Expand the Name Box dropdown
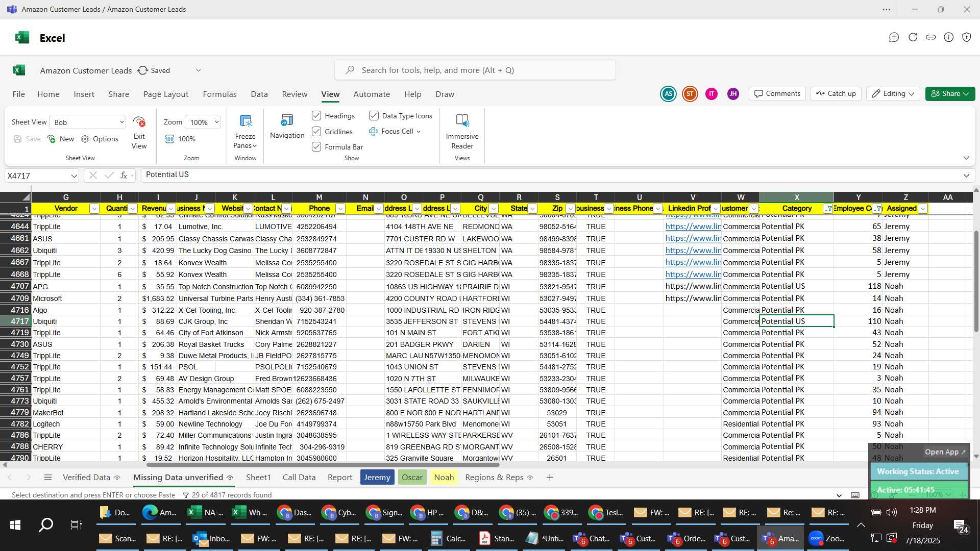 click(74, 176)
